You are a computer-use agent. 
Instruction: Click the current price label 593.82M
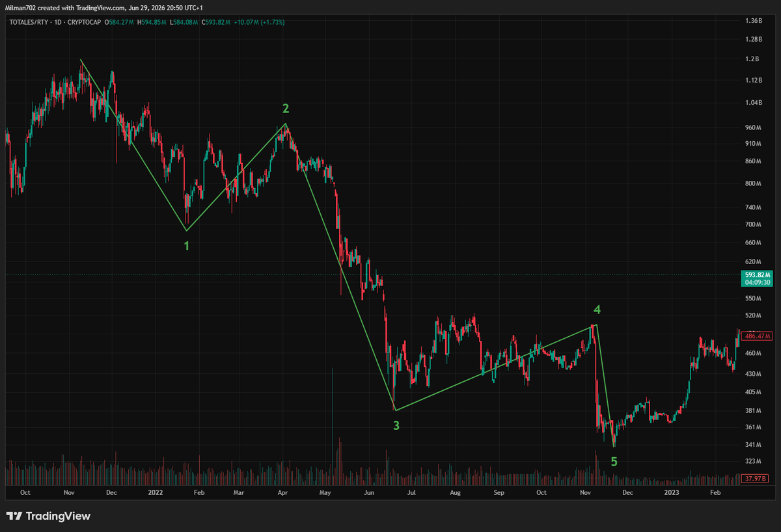pos(758,275)
